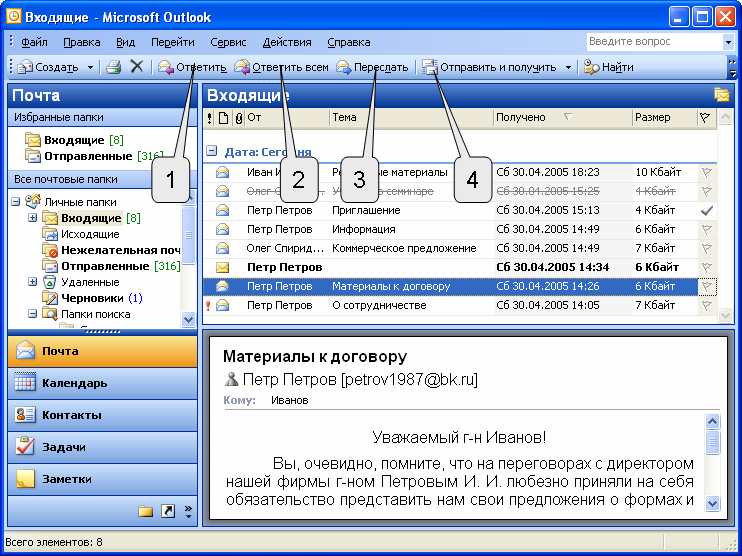Toggle flag on Информация message
This screenshot has width=742, height=556.
(707, 229)
